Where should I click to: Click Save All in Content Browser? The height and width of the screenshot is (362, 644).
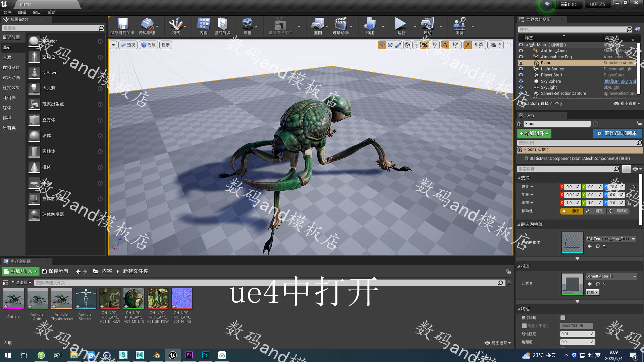(x=55, y=271)
